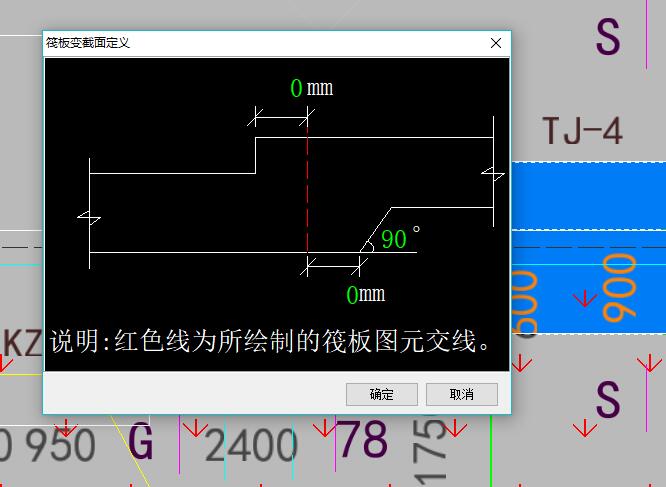Viewport: 666px width, 487px height.
Task: Click the orange 900 dimension in blue area
Action: click(x=620, y=287)
